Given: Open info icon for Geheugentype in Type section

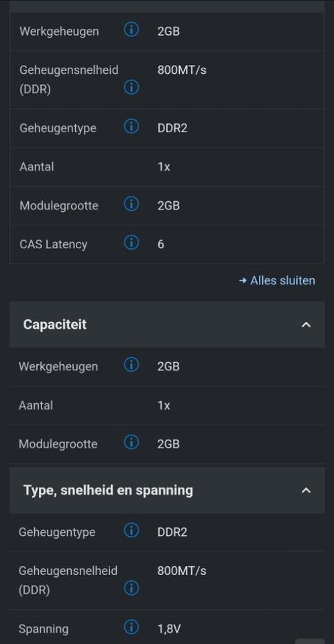Looking at the screenshot, I should pyautogui.click(x=131, y=531).
